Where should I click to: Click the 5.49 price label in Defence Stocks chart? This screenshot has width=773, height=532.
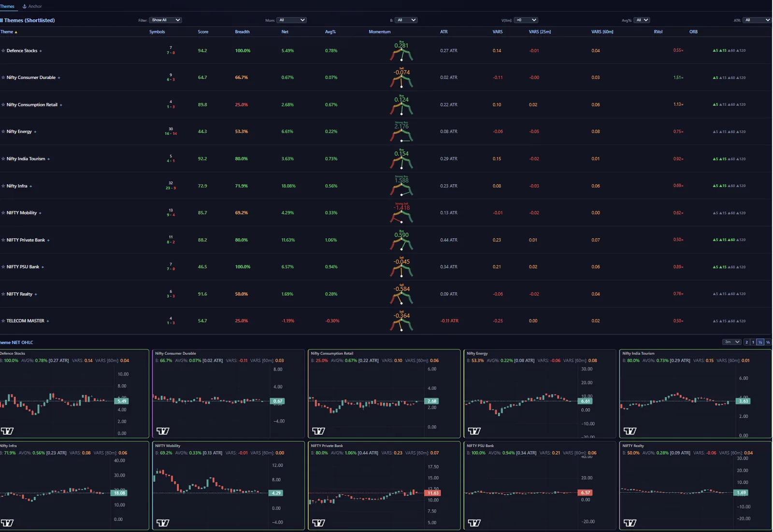(x=121, y=401)
